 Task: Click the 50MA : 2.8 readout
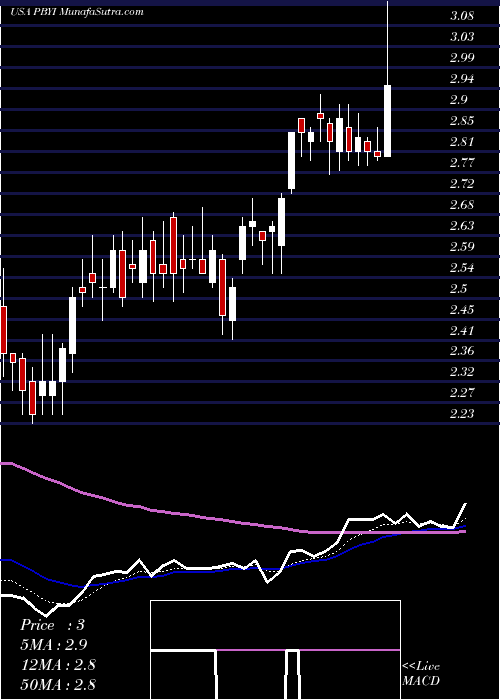(x=58, y=685)
